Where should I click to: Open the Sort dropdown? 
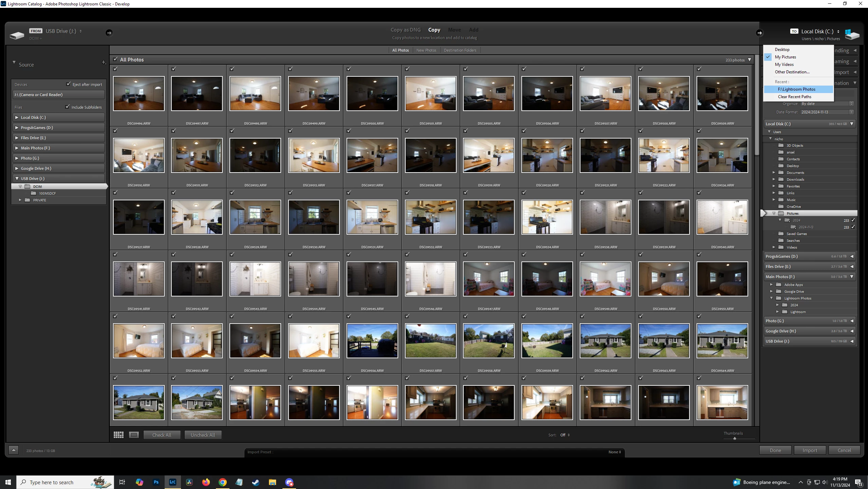point(565,435)
